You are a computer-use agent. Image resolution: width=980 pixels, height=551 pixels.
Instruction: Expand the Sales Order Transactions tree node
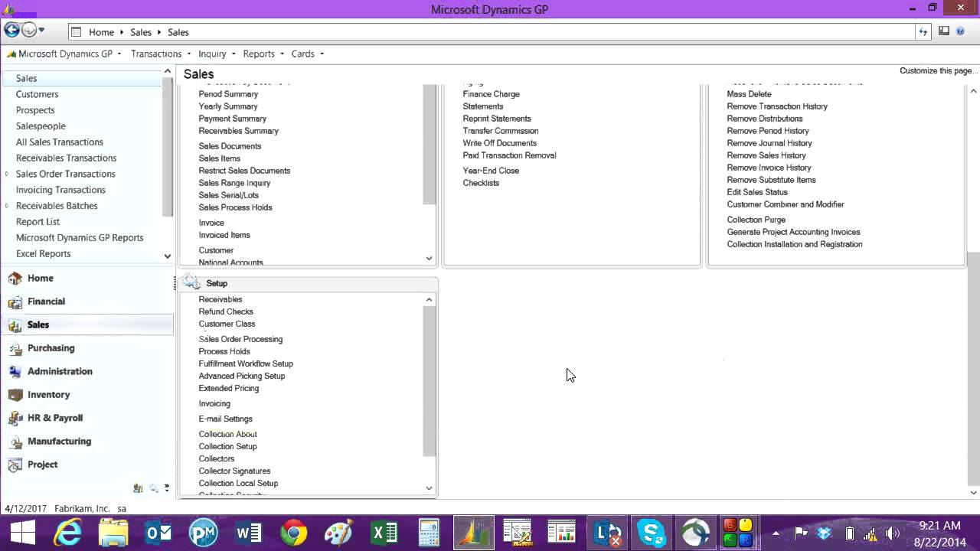7,174
